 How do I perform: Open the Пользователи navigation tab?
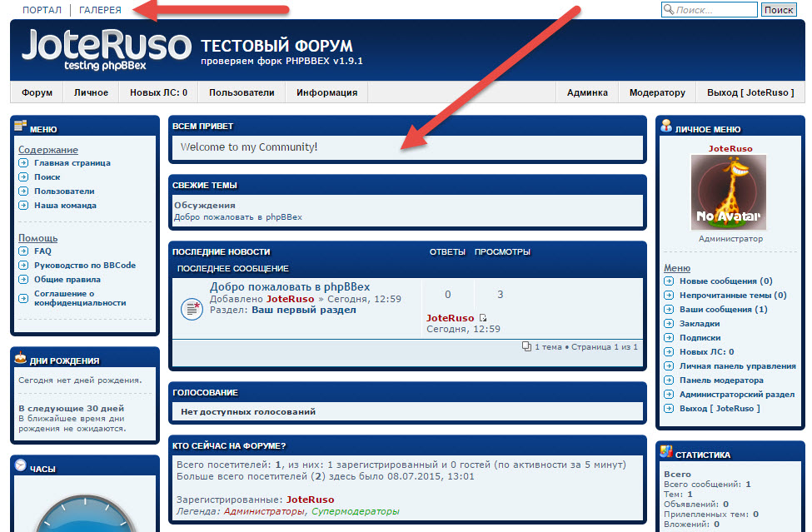[x=242, y=92]
